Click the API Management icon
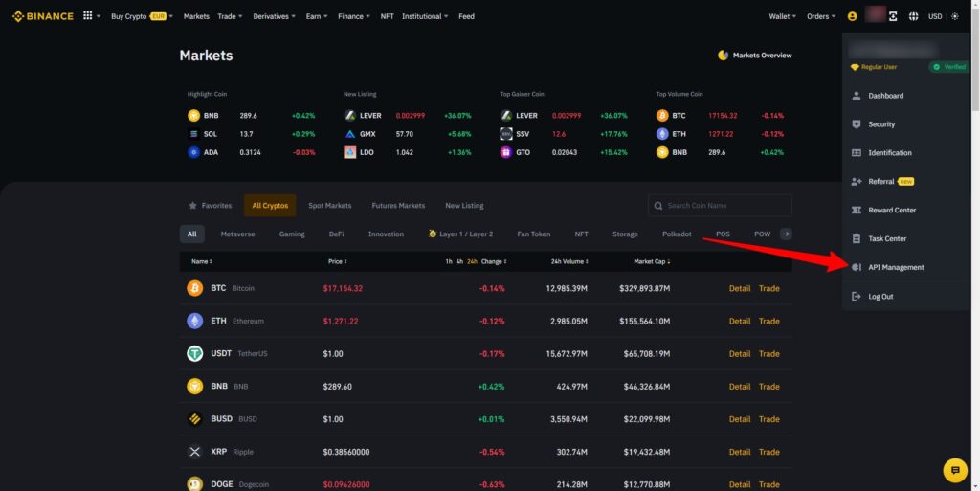The image size is (980, 491). pyautogui.click(x=857, y=267)
